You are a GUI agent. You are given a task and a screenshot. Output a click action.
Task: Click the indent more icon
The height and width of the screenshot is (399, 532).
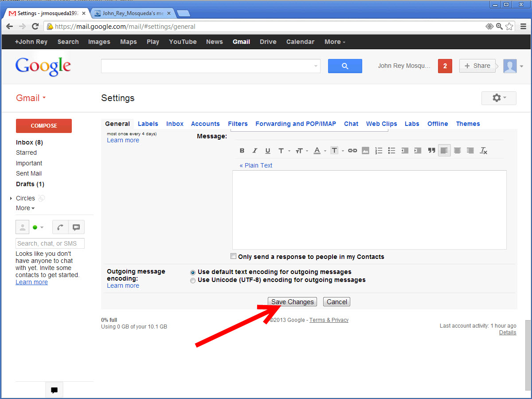[x=418, y=151]
